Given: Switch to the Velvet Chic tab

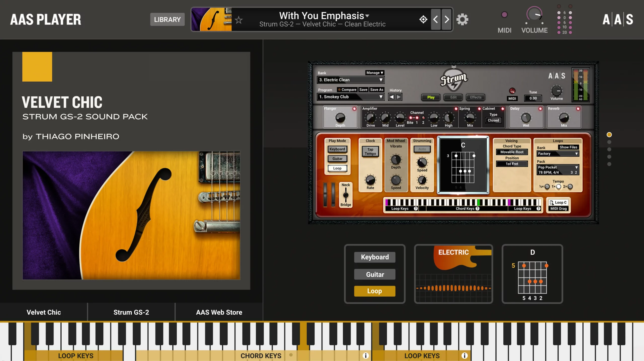Looking at the screenshot, I should click(x=44, y=312).
